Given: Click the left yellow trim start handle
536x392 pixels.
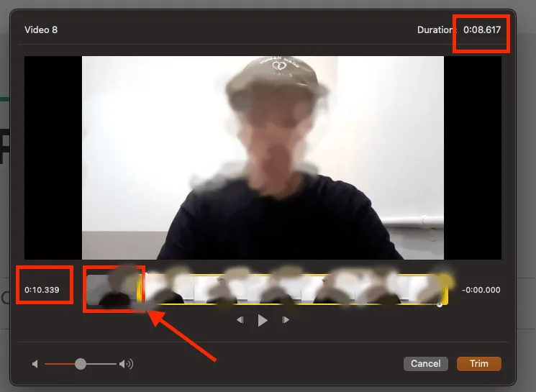Looking at the screenshot, I should 142,290.
